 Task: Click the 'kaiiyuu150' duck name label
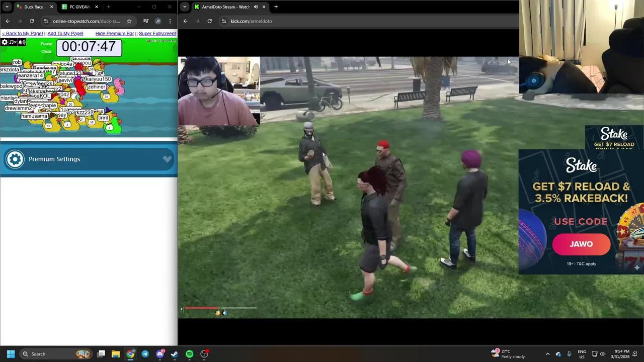98,79
